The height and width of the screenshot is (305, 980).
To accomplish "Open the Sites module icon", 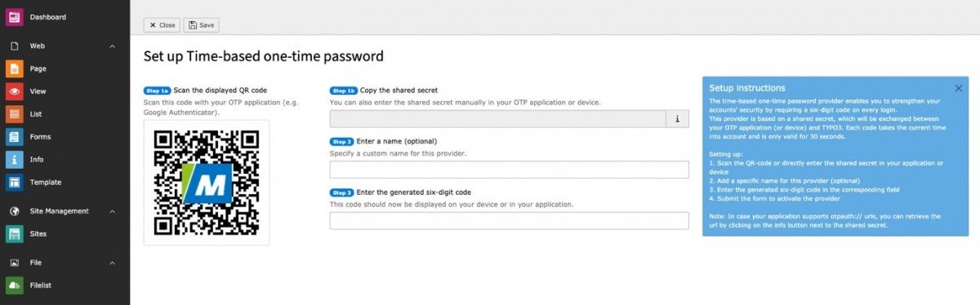I will [15, 234].
